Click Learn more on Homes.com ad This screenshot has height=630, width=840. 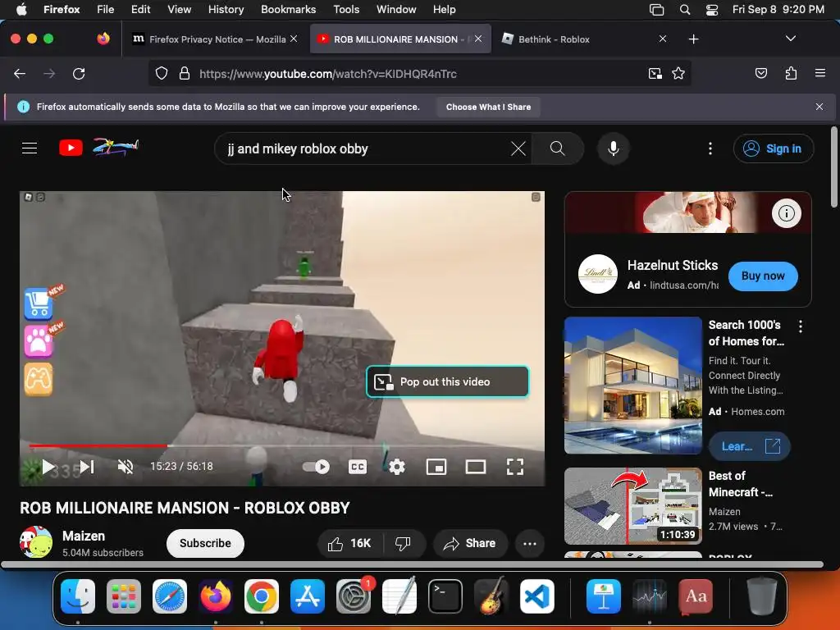coord(750,446)
